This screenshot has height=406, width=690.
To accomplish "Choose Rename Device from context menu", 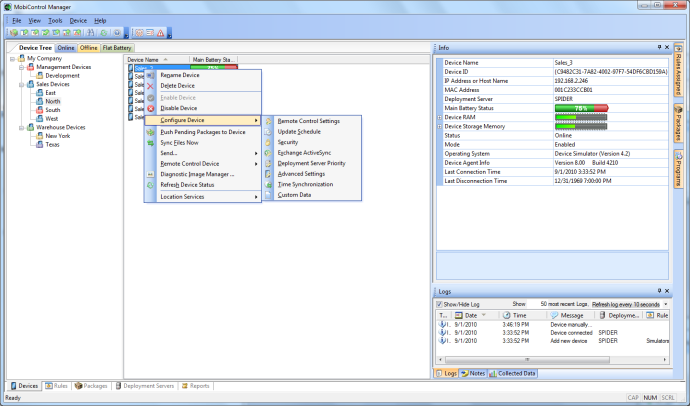I will 203,75.
